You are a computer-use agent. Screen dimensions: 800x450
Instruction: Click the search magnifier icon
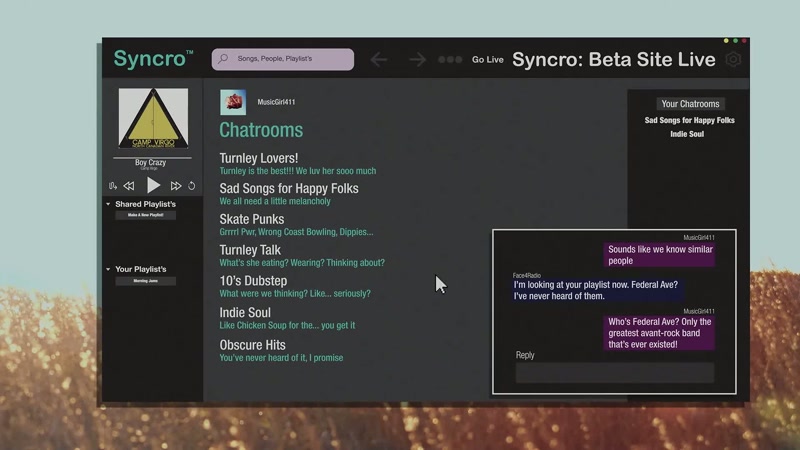[x=223, y=59]
